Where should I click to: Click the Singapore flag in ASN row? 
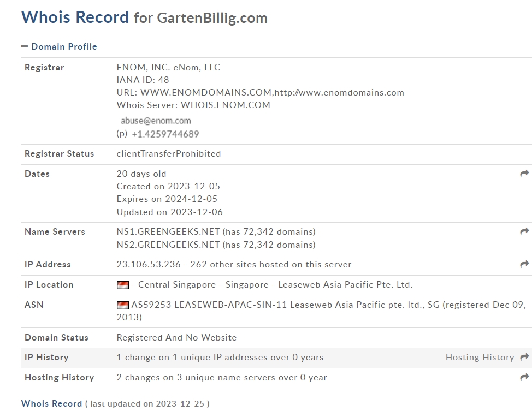122,305
